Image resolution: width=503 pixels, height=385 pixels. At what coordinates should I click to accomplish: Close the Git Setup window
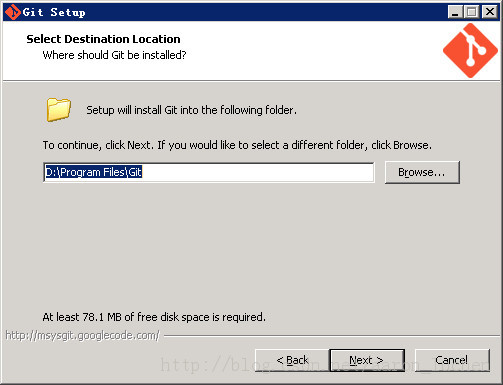click(490, 12)
